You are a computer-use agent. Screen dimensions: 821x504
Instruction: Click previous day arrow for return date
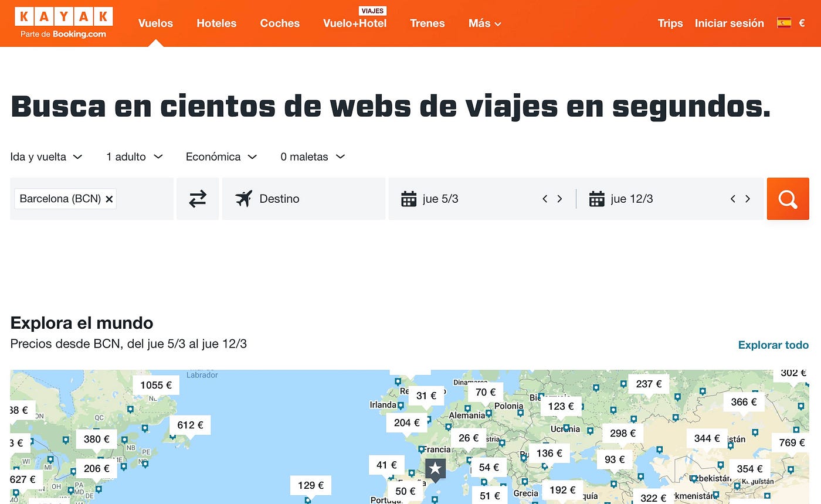(x=732, y=199)
